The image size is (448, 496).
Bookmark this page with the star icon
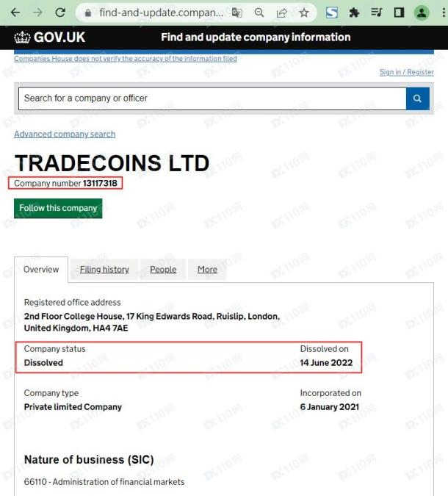coord(304,12)
